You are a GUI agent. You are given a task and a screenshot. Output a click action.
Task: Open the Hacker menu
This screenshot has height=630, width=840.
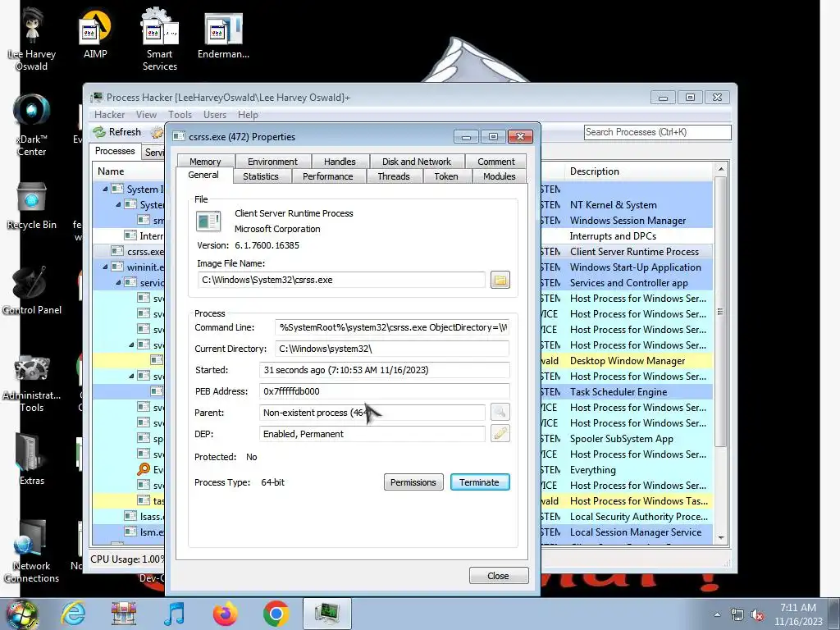tap(109, 115)
